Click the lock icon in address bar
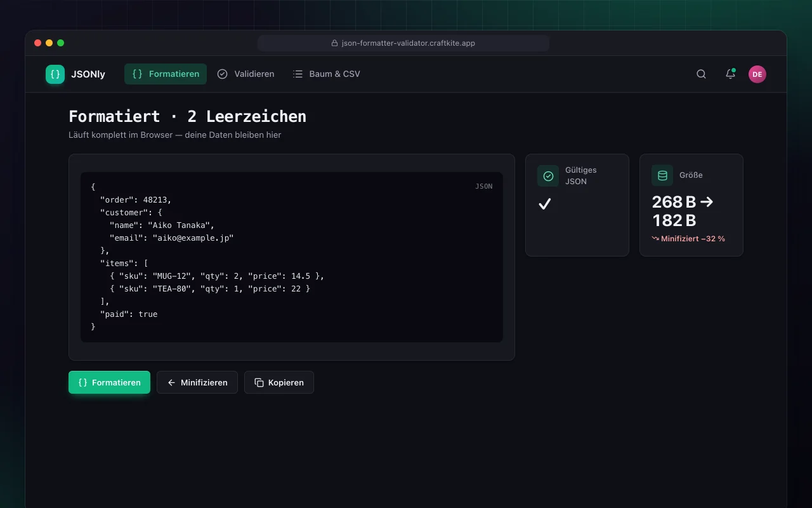This screenshot has width=812, height=508. click(x=335, y=43)
